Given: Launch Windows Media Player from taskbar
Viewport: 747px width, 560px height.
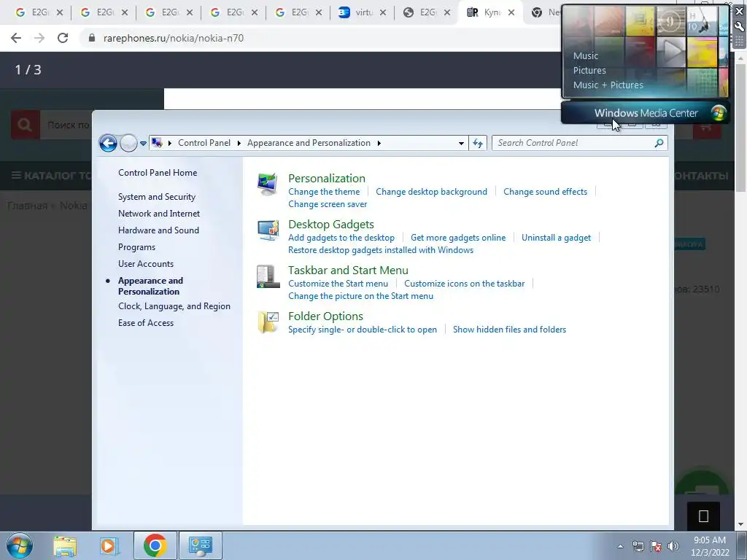Looking at the screenshot, I should pos(109,545).
